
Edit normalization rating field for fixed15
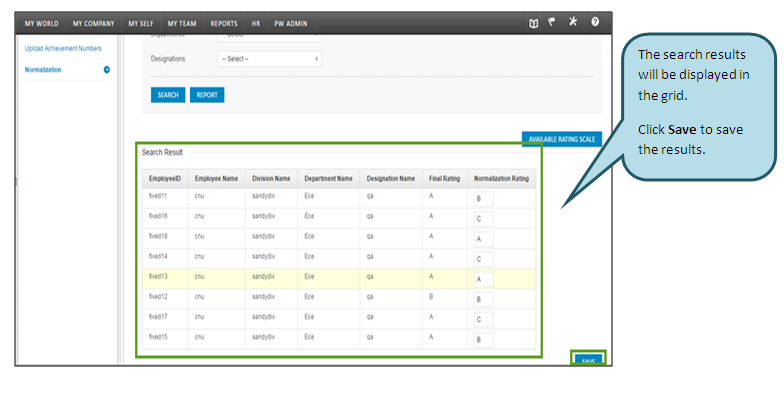pyautogui.click(x=484, y=340)
